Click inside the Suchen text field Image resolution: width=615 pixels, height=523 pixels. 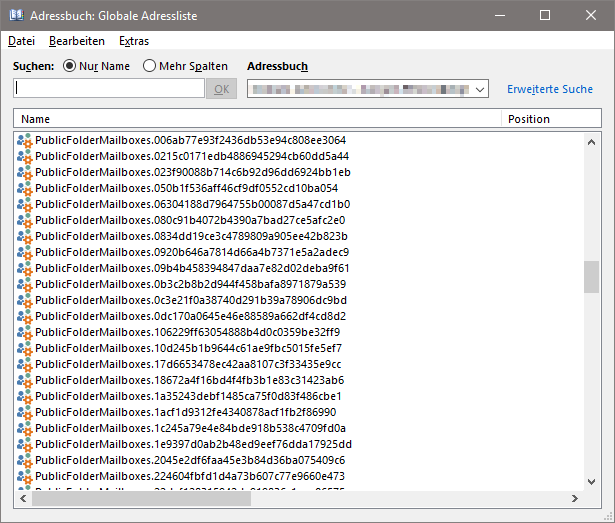[109, 89]
